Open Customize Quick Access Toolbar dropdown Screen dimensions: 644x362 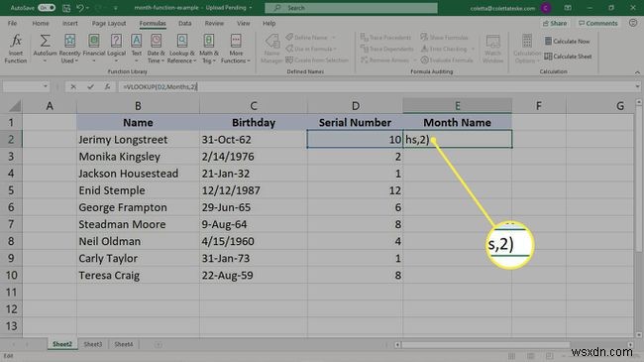click(116, 8)
